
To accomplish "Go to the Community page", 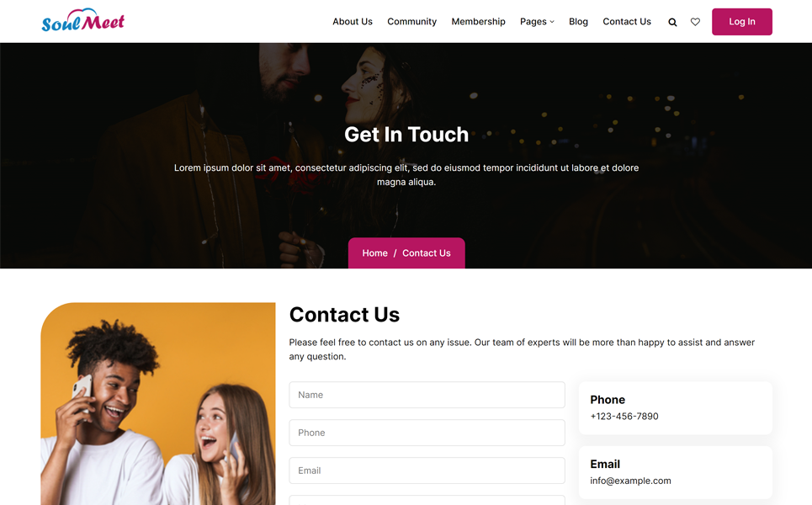I will pyautogui.click(x=411, y=22).
